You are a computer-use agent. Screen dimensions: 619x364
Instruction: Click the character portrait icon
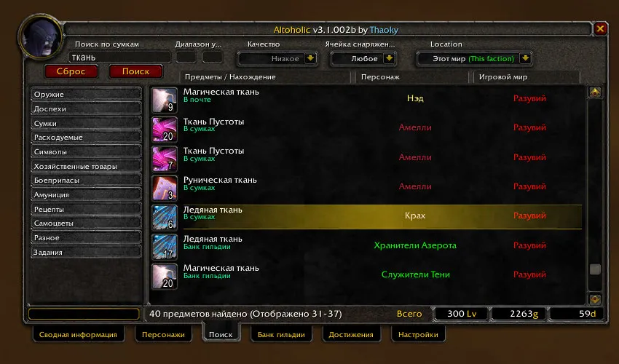coord(41,36)
